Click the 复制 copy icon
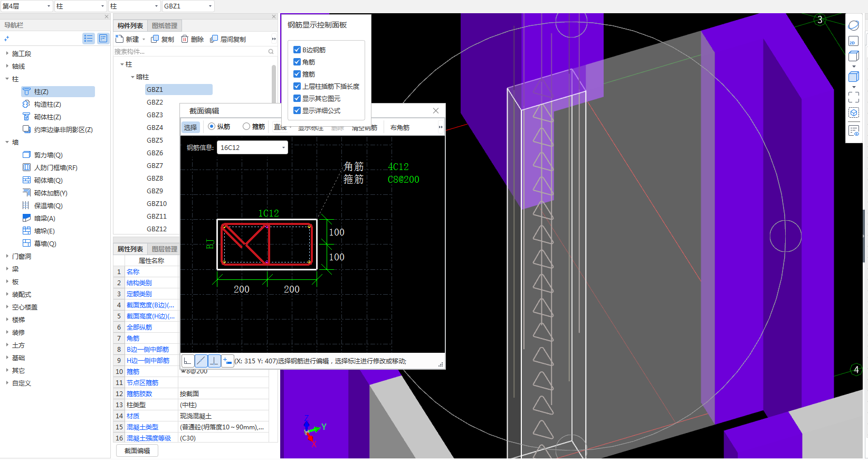The height and width of the screenshot is (460, 868). [155, 39]
